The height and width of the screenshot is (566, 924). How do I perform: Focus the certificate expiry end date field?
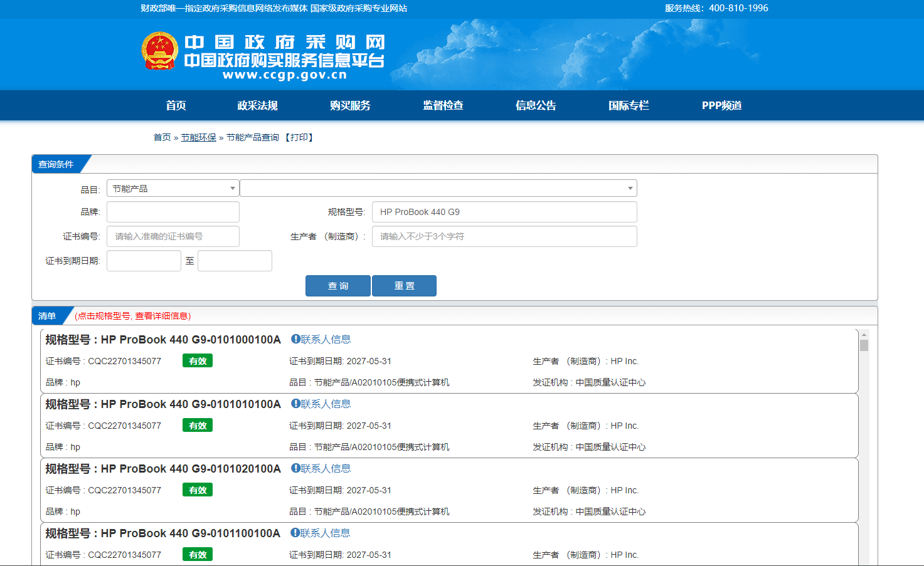click(235, 261)
